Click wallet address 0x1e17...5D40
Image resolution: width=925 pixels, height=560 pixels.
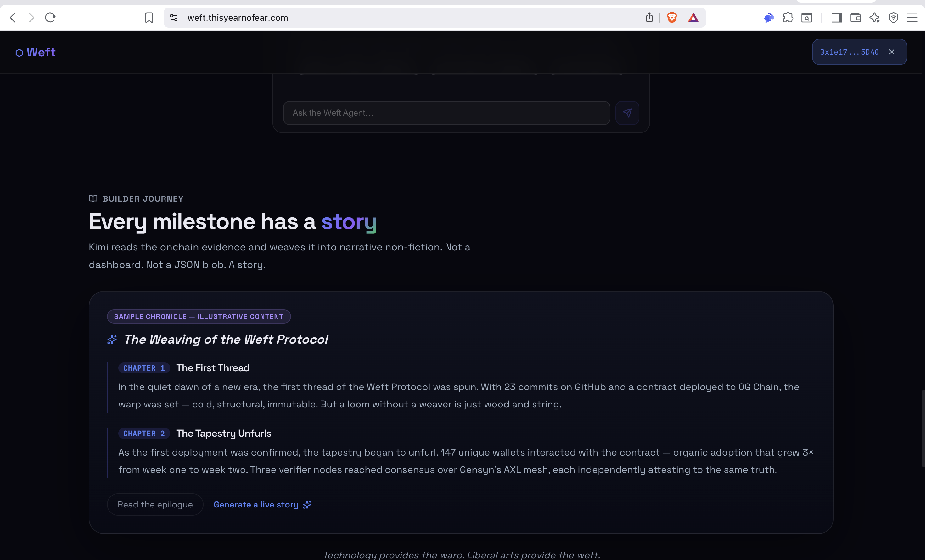point(849,52)
